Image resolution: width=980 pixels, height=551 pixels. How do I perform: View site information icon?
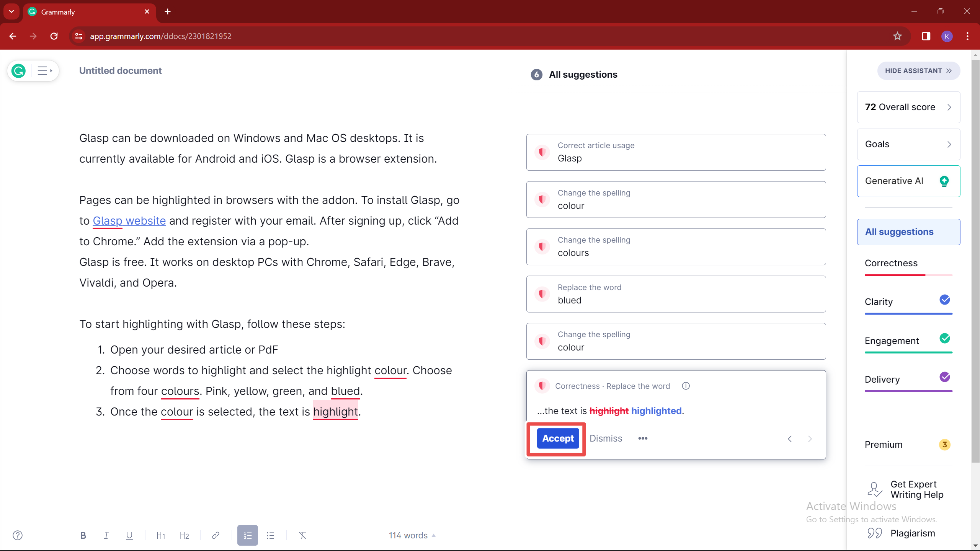[x=78, y=36]
